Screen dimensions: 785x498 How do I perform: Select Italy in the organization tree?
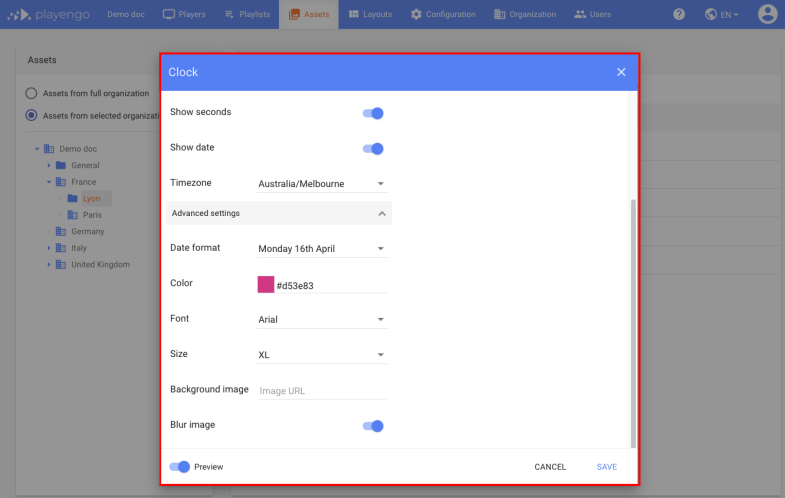pos(79,248)
